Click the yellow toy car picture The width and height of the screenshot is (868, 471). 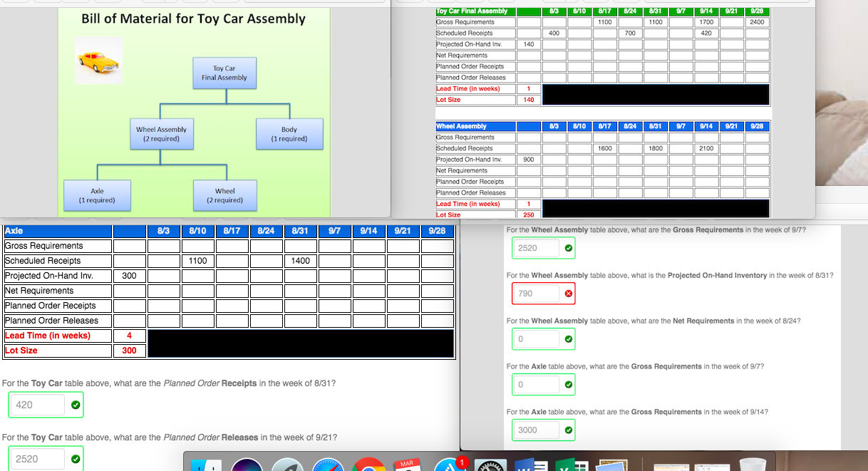click(99, 61)
